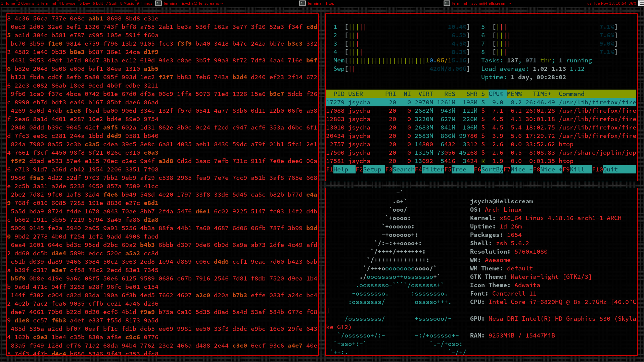644x362 pixels.
Task: Click the OS: Arch Linux line in neofetch
Action: 496,210
